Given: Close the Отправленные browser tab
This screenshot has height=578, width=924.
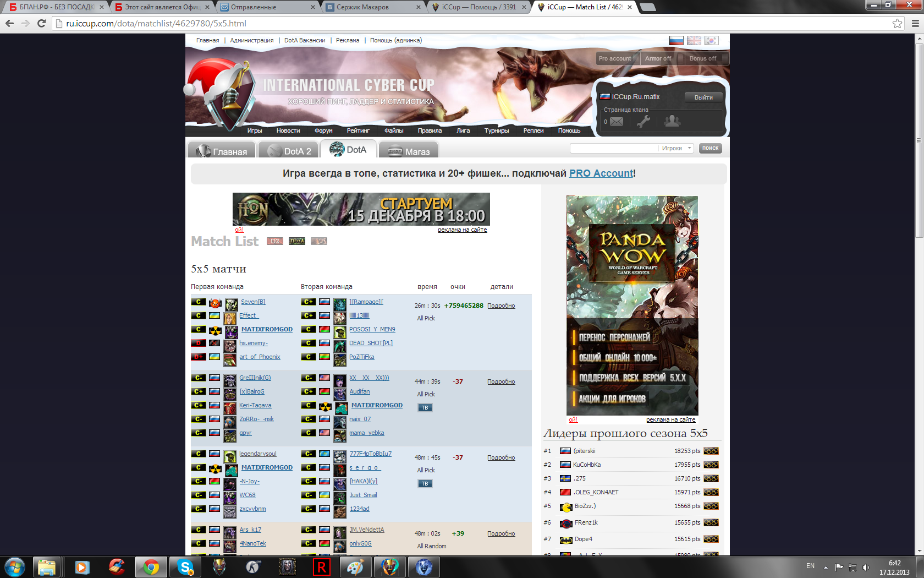Looking at the screenshot, I should point(313,7).
